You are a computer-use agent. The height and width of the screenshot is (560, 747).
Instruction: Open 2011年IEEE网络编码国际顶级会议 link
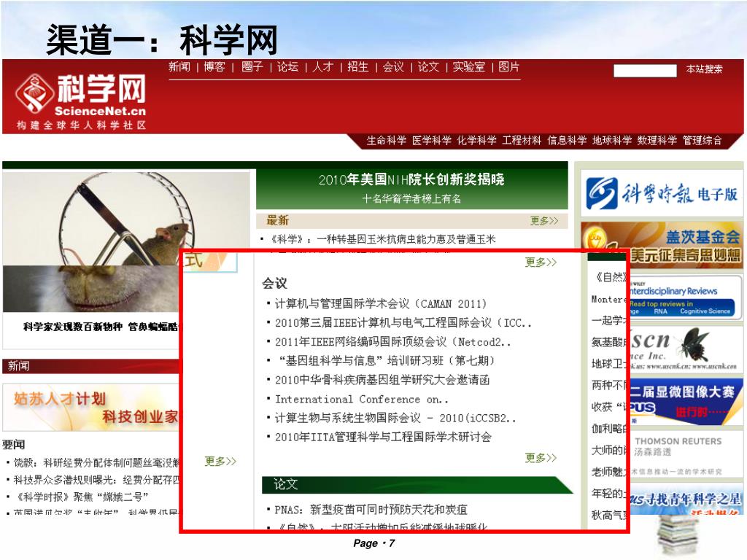[392, 342]
